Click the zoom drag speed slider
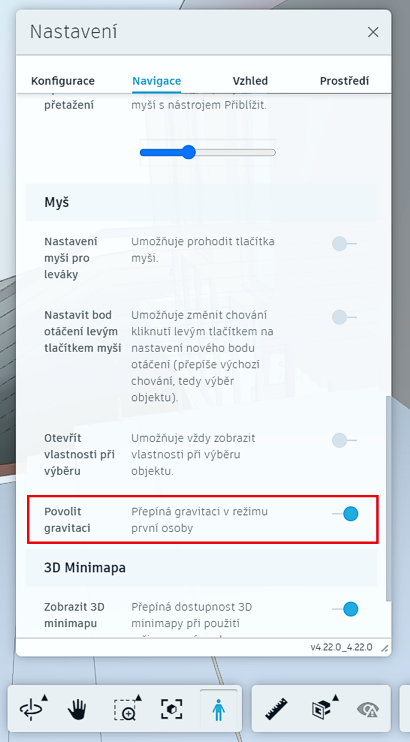Viewport: 410px width, 742px height. point(207,152)
